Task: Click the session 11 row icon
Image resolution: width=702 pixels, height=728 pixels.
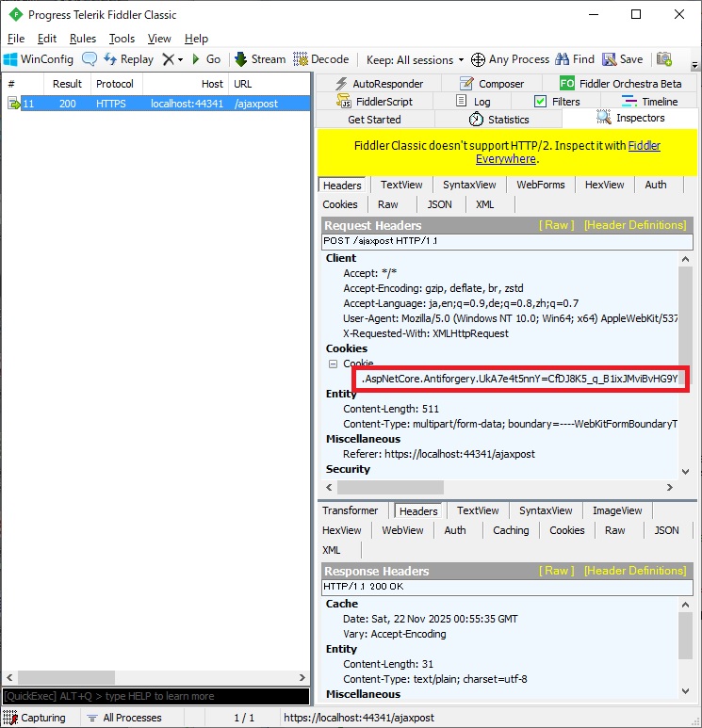Action: pyautogui.click(x=14, y=104)
